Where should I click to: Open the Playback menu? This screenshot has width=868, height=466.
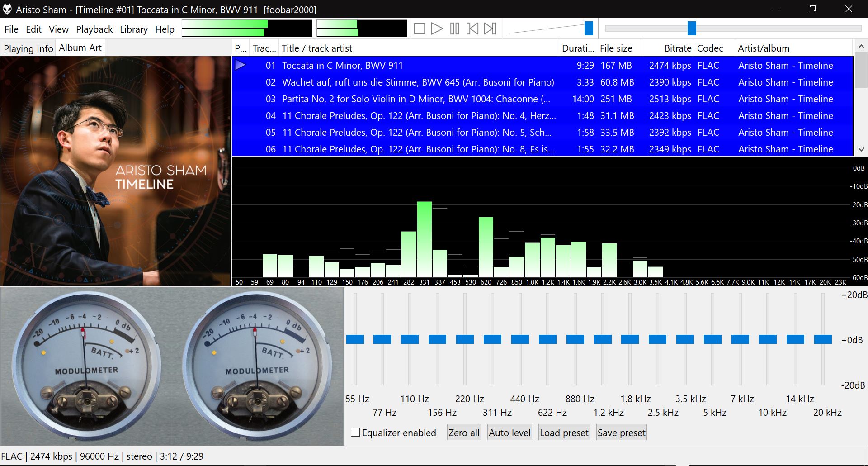tap(94, 29)
